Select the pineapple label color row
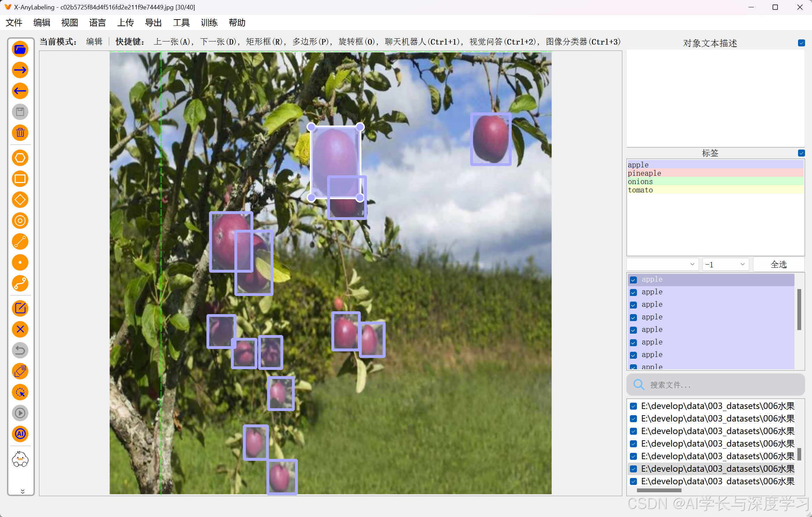The height and width of the screenshot is (517, 812). [x=715, y=173]
